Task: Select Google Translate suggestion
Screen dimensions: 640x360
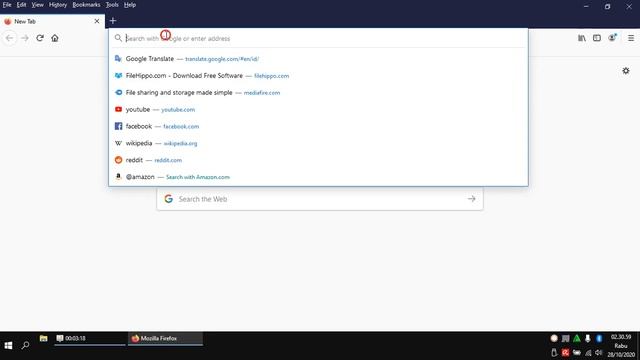Action: tap(318, 59)
